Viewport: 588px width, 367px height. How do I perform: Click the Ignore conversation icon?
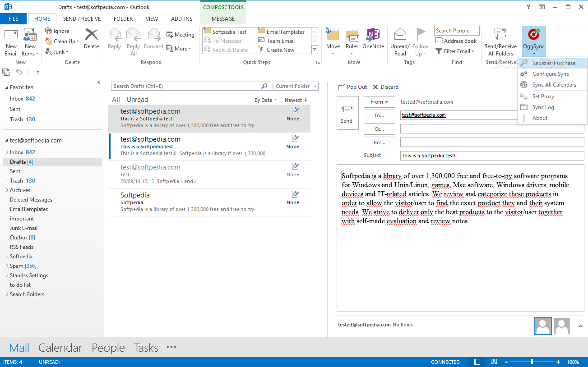click(49, 31)
